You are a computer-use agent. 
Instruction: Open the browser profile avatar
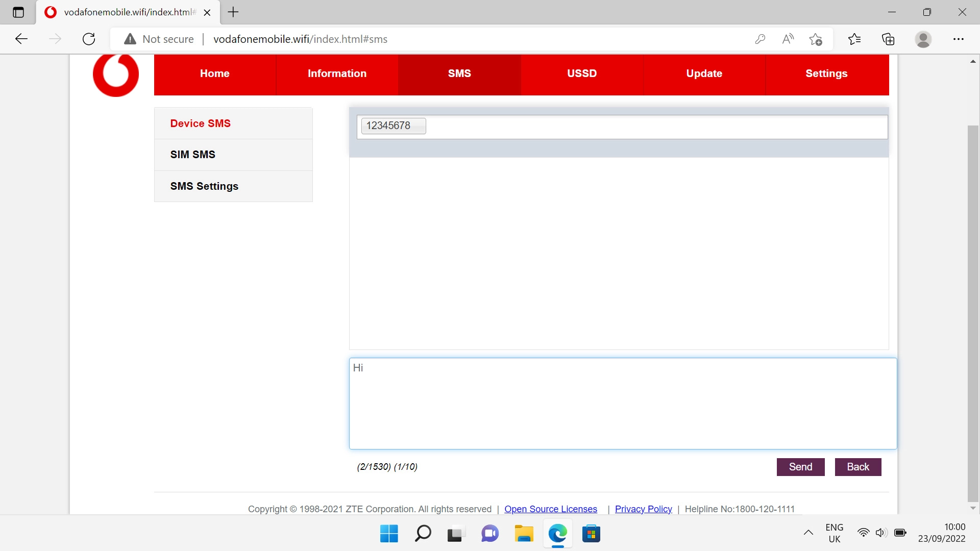pos(923,39)
